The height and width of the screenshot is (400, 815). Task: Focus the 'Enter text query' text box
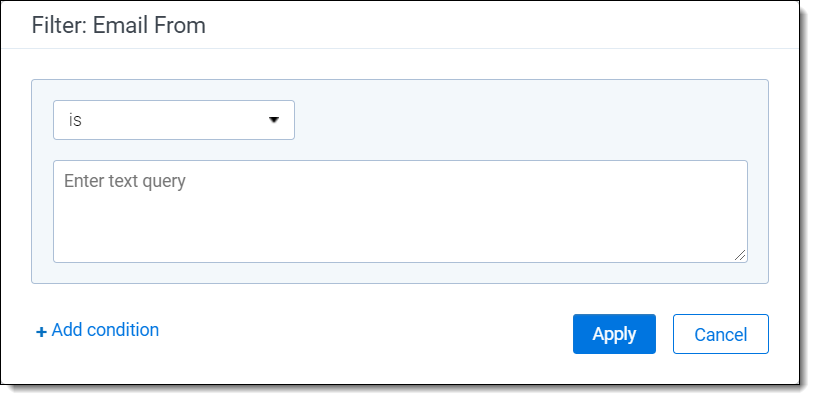tap(400, 211)
